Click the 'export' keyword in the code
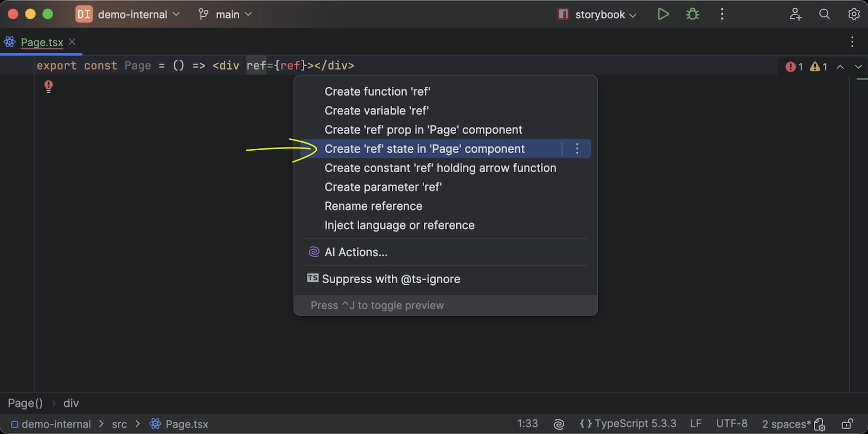This screenshot has width=868, height=434. coord(56,66)
